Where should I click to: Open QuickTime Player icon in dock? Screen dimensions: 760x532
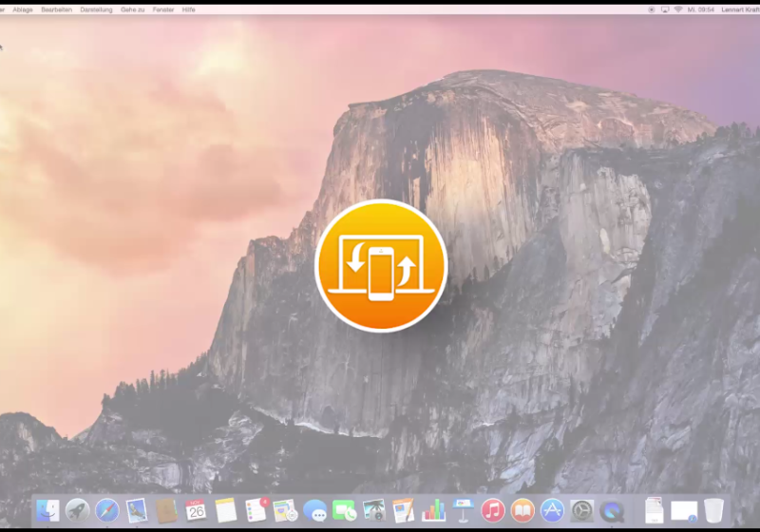(x=612, y=511)
